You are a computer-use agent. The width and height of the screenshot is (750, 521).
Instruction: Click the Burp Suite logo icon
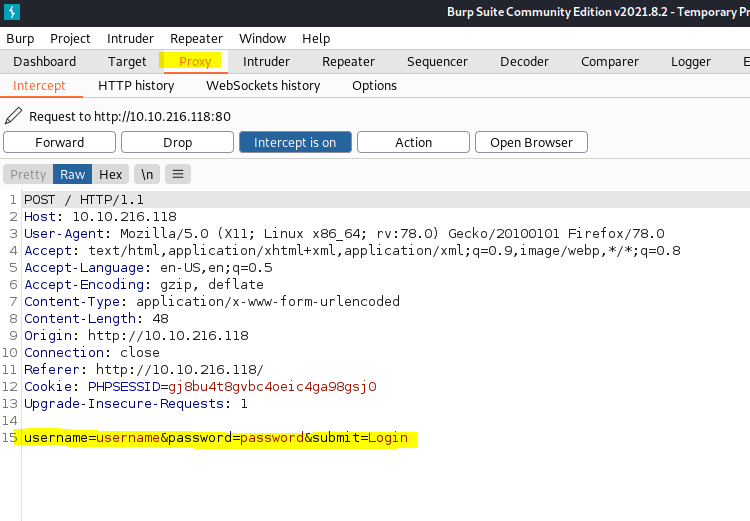click(11, 11)
